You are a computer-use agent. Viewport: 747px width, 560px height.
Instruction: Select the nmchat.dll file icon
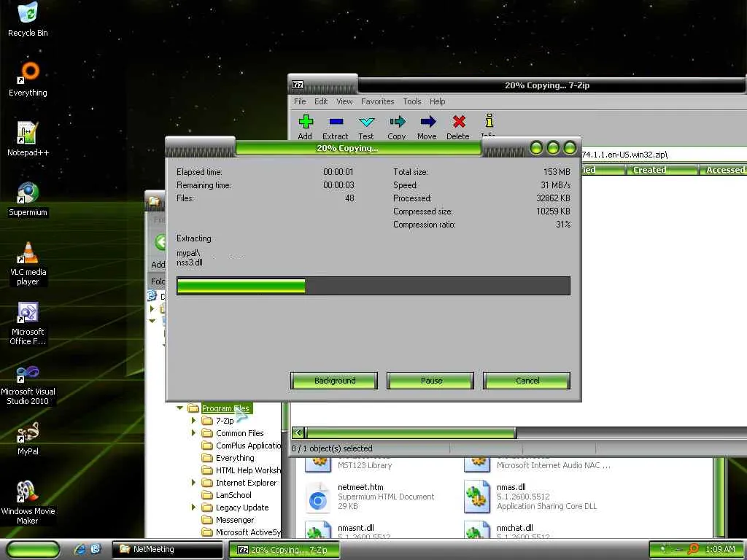click(477, 529)
